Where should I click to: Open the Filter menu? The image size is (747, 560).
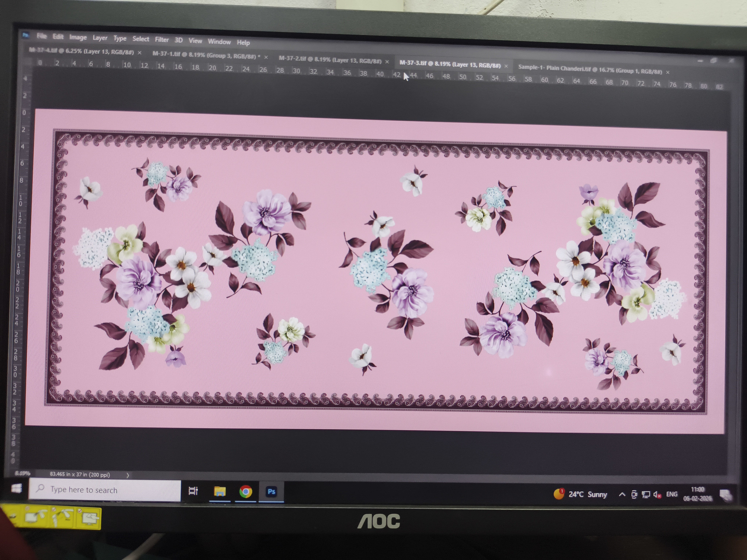click(162, 40)
